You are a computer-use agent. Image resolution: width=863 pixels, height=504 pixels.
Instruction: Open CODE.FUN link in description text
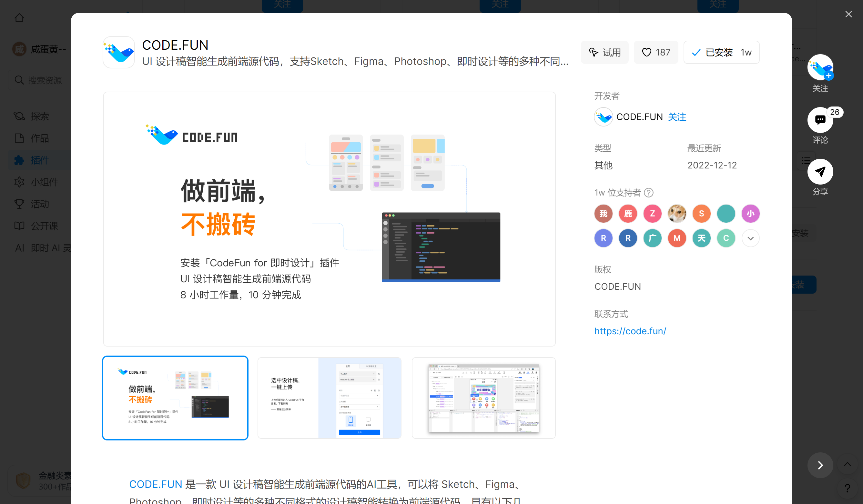[x=156, y=484]
